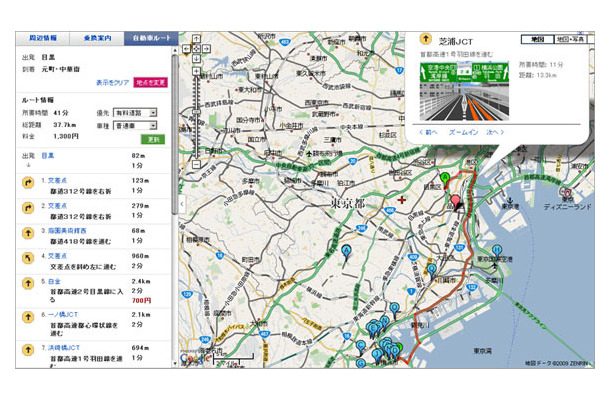Viewport: 610px width, 400px height.
Task: Click the blue marker near 川崎市
Action: (x=431, y=270)
